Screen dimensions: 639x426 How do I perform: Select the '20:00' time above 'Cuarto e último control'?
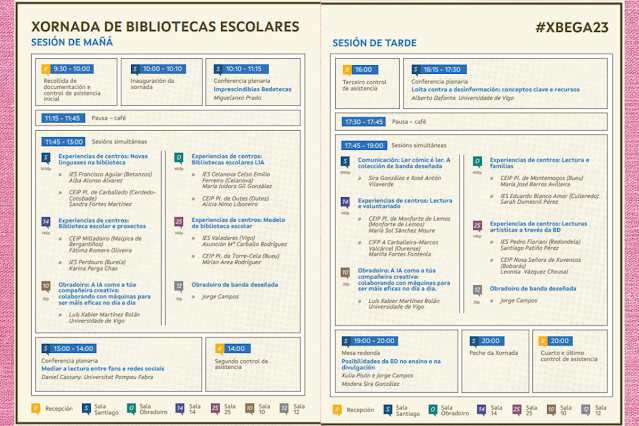pos(560,341)
